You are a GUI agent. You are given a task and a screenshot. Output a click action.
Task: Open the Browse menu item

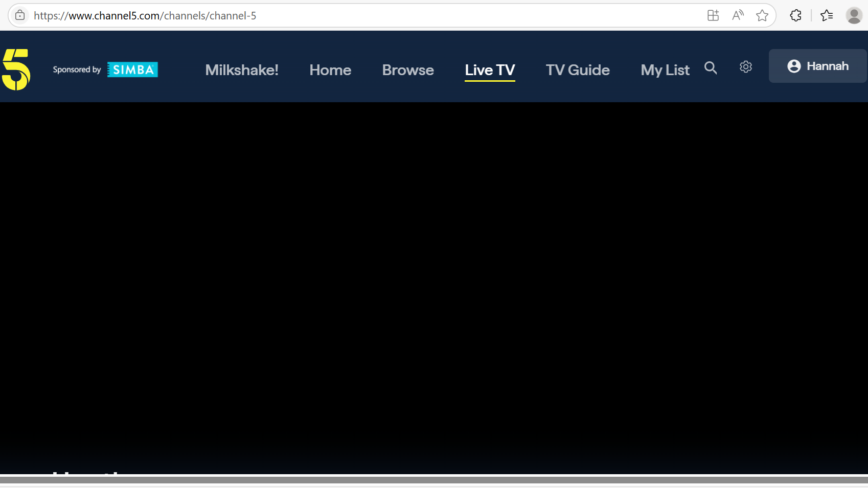point(408,70)
